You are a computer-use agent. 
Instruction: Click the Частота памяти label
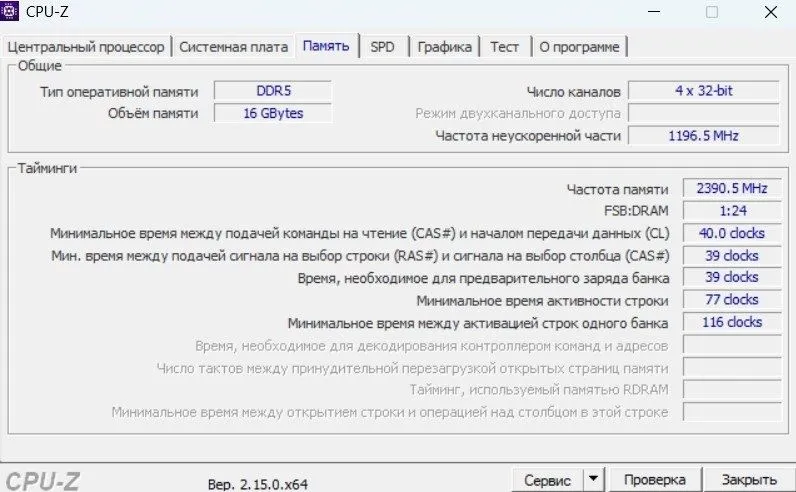617,189
